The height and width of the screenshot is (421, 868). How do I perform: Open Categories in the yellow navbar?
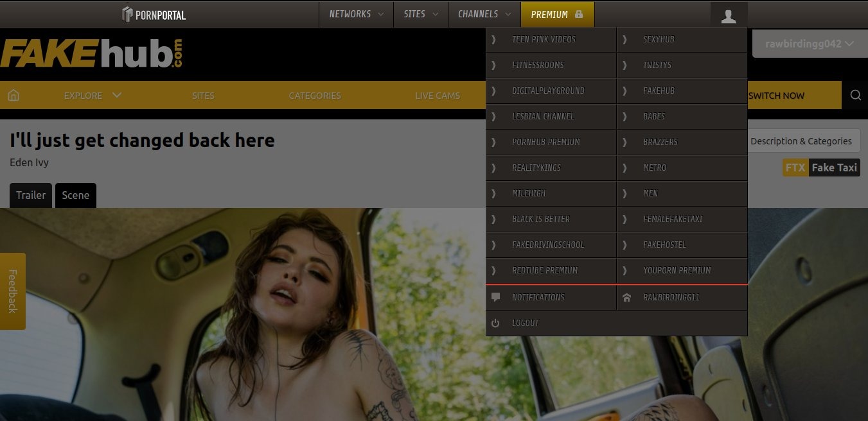[315, 96]
